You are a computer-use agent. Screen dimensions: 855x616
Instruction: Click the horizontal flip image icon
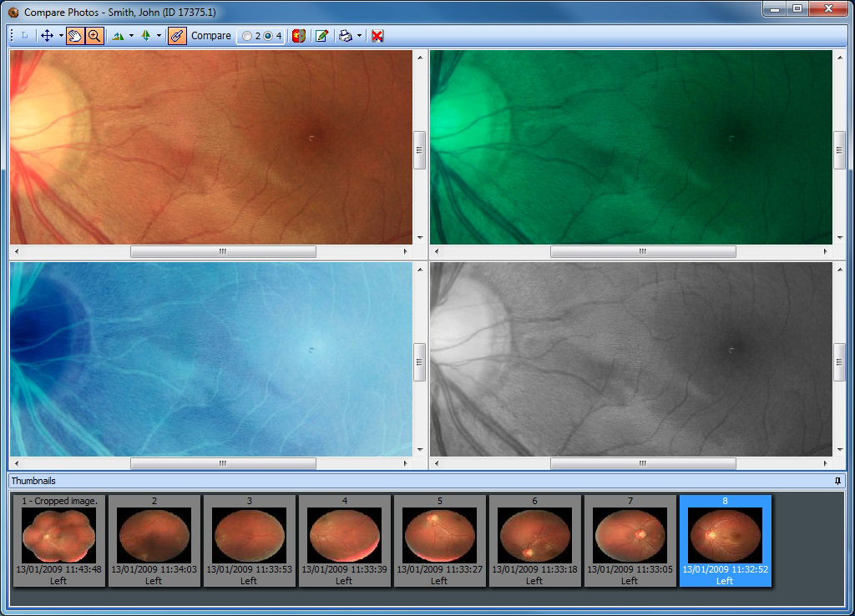[118, 36]
